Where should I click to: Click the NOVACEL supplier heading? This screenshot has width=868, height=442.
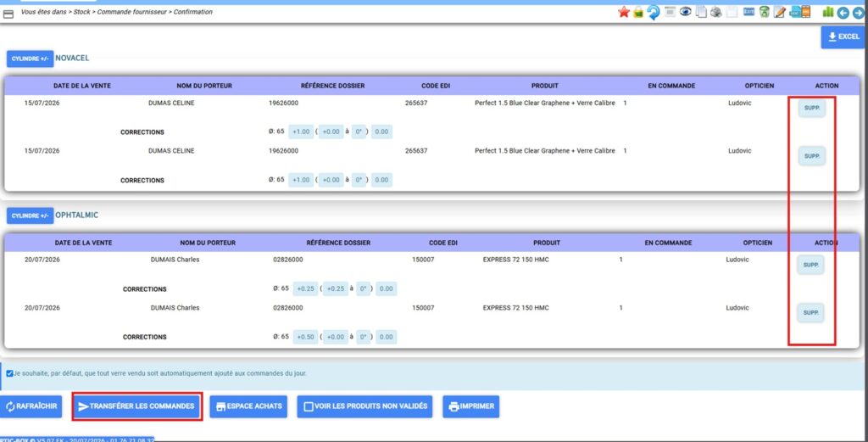(72, 59)
